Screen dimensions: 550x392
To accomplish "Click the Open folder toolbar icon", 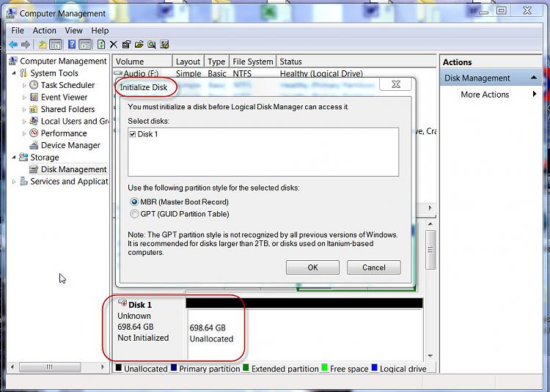I will tap(139, 45).
